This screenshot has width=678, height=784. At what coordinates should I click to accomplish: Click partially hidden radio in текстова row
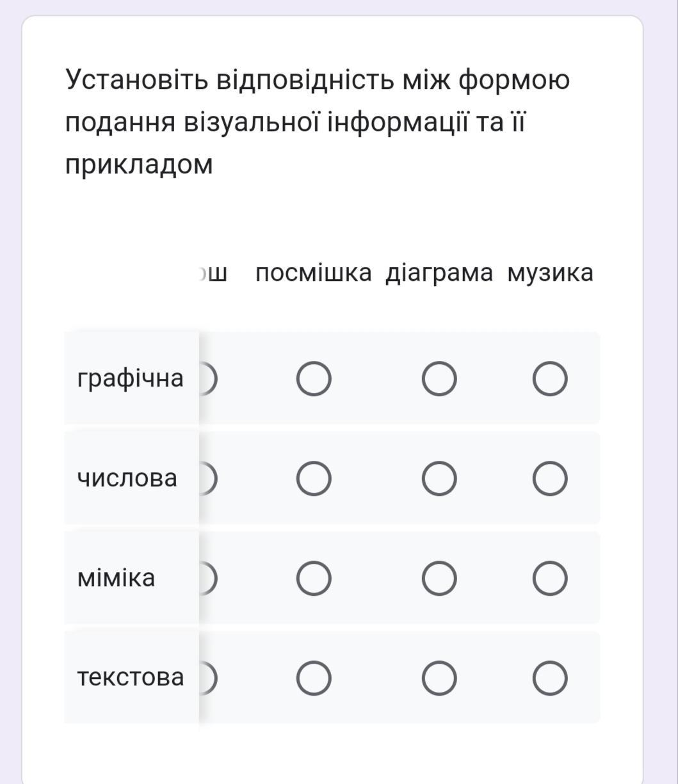click(209, 678)
